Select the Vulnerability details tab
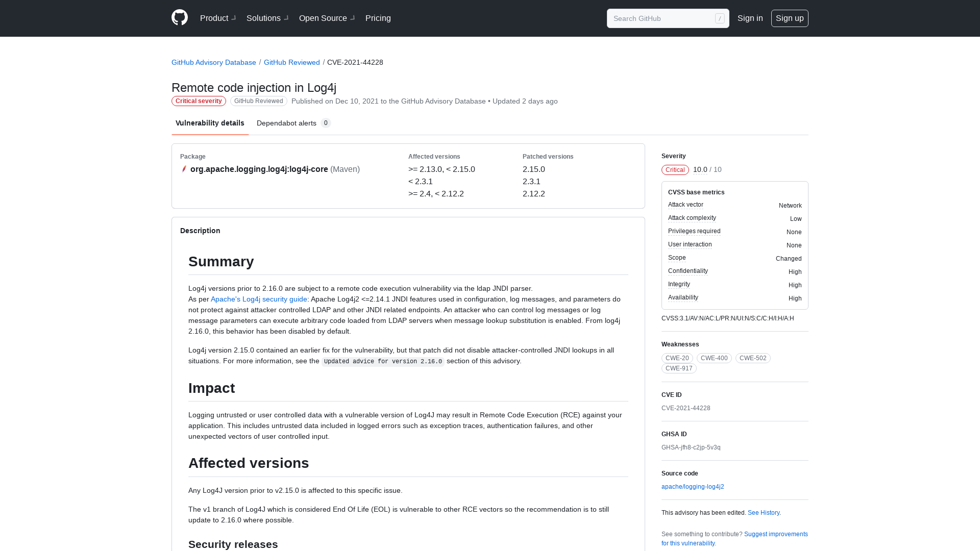The width and height of the screenshot is (980, 551). click(x=210, y=123)
